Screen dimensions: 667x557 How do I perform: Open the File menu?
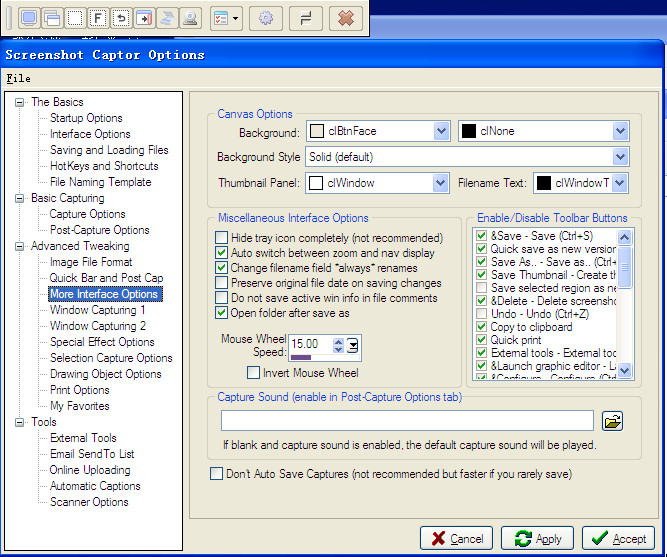[18, 78]
